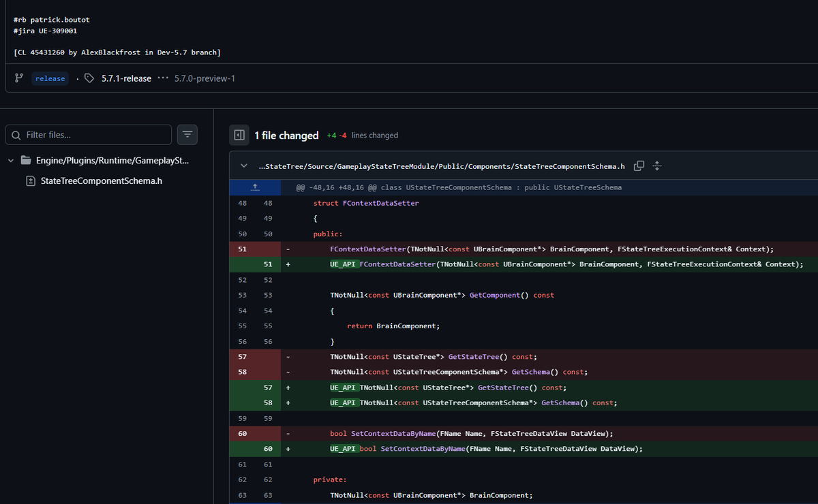The image size is (818, 504).
Task: Select added line number 51
Action: (268, 264)
